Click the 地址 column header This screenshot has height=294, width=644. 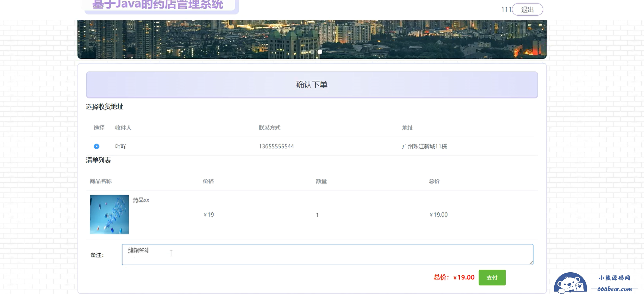pos(407,128)
